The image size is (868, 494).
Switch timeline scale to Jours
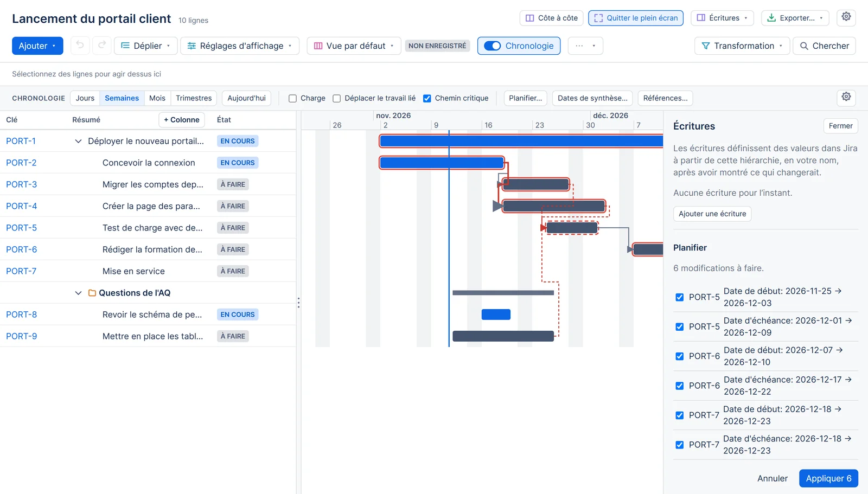tap(85, 98)
